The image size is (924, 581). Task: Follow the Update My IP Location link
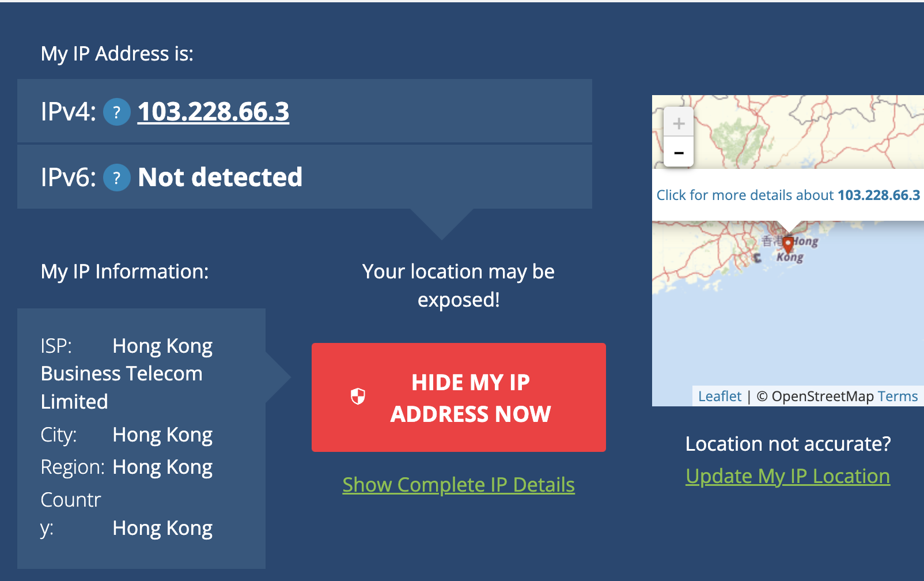tap(787, 476)
